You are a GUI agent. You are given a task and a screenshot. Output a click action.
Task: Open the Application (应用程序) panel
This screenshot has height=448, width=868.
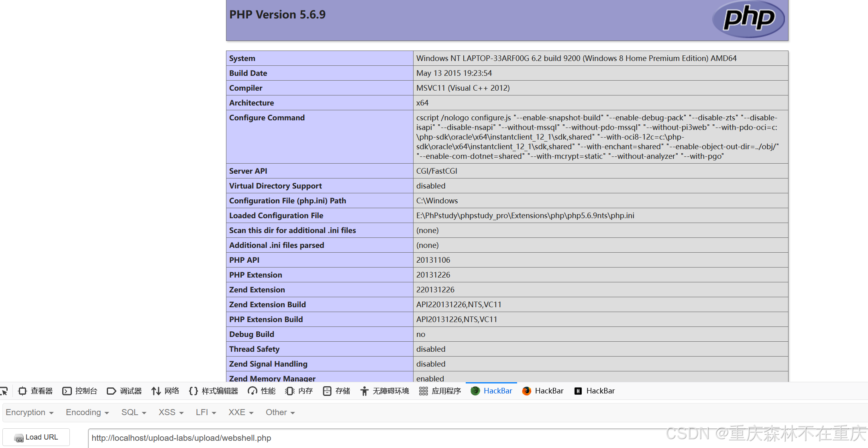440,391
